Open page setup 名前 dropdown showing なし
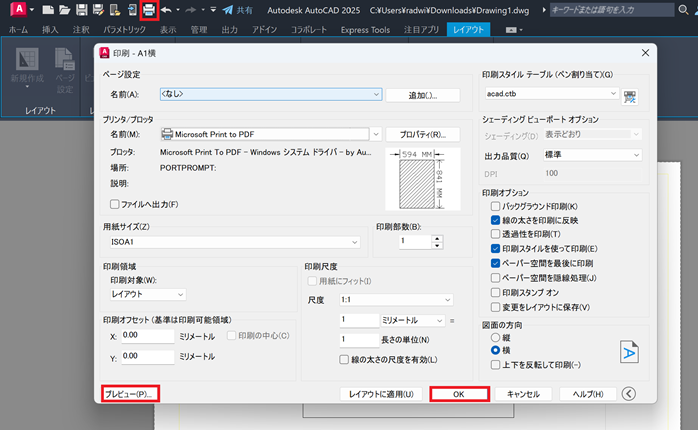 click(271, 94)
